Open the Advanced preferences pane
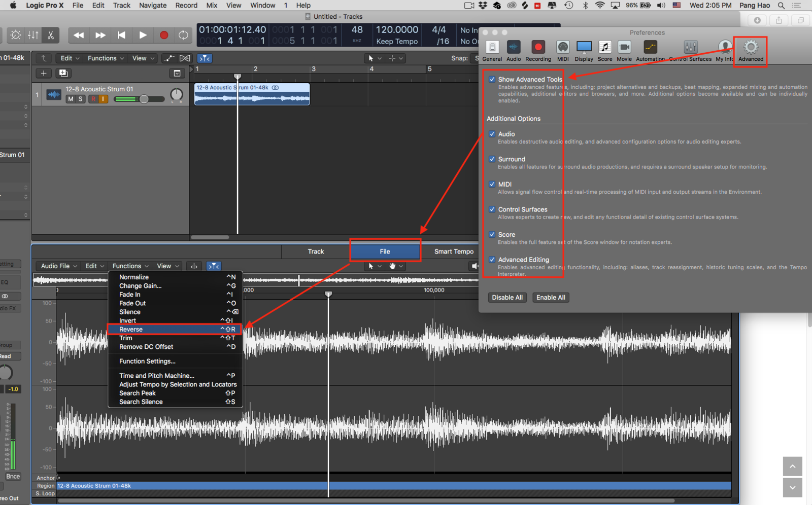Image resolution: width=812 pixels, height=505 pixels. (x=751, y=51)
